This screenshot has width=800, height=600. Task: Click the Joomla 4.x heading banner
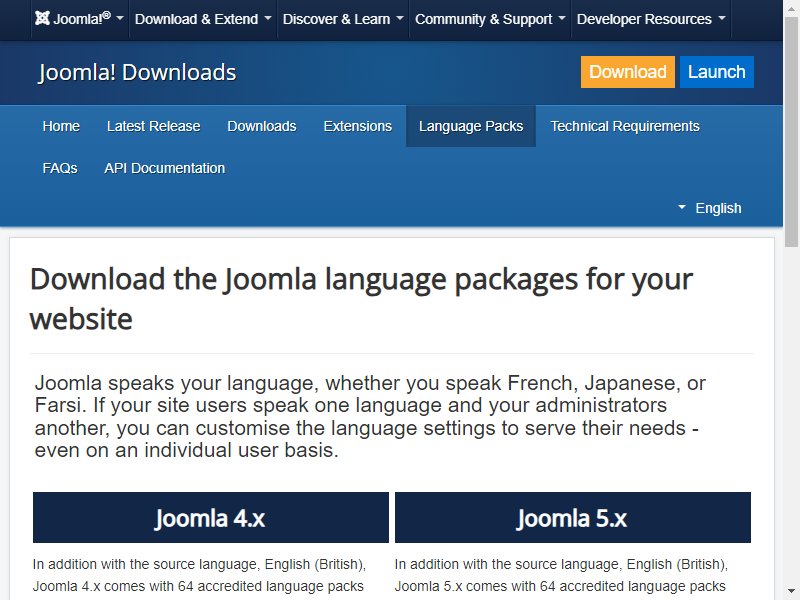[211, 517]
